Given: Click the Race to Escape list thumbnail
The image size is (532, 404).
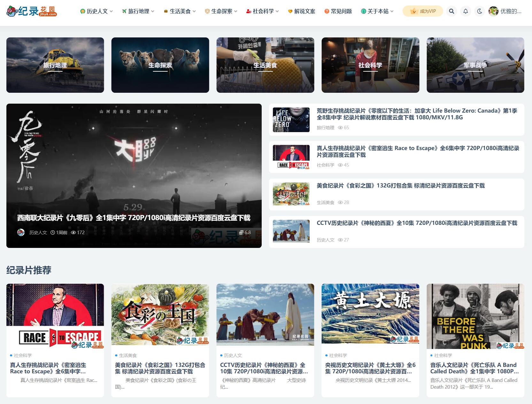Looking at the screenshot, I should tap(291, 157).
